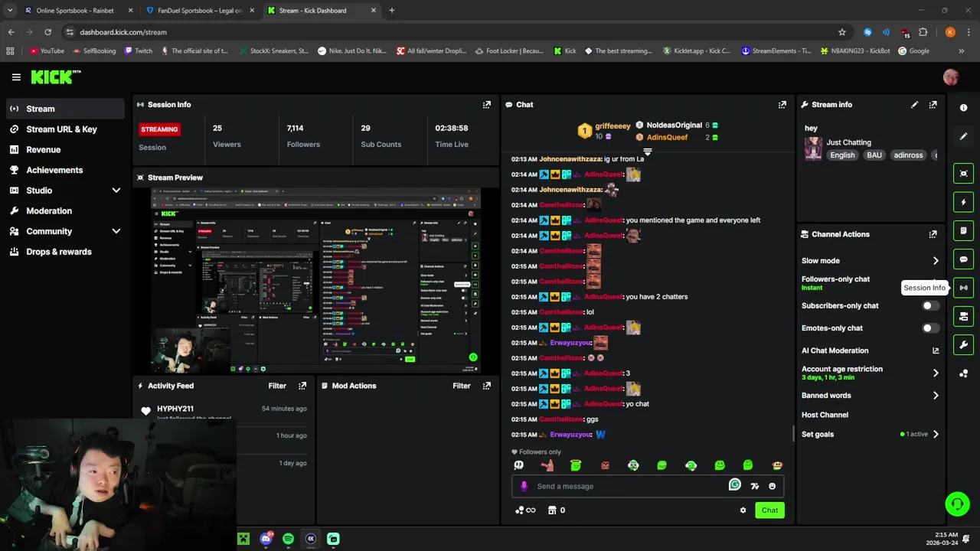
Task: Open Spotify from the taskbar
Action: (288, 539)
